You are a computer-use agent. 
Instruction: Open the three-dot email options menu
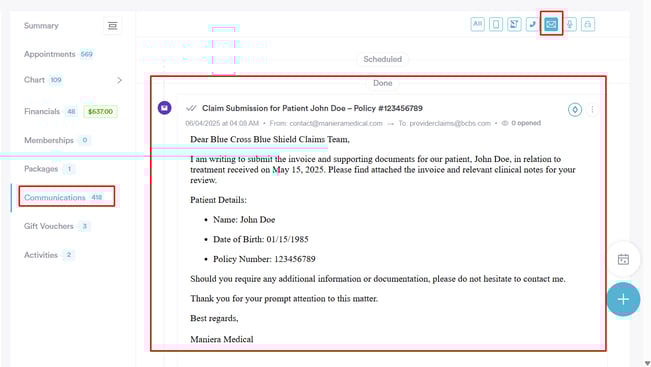592,110
